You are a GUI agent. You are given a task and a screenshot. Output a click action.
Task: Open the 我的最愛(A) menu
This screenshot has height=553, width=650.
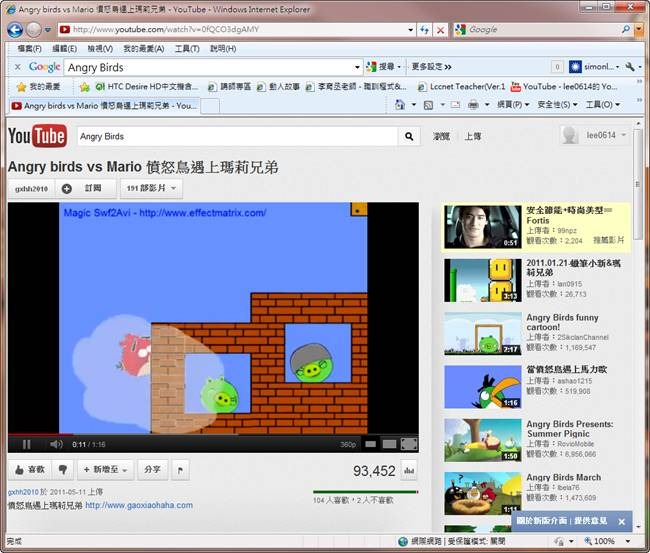[x=143, y=49]
